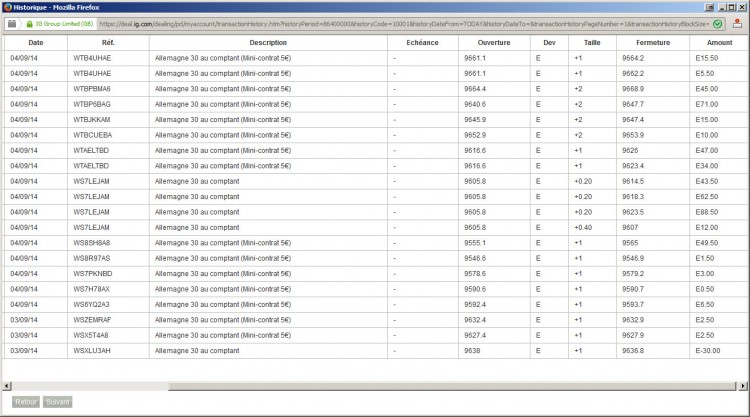The width and height of the screenshot is (750, 417).
Task: Click the extra title bar icon before minimize
Action: 710,7
